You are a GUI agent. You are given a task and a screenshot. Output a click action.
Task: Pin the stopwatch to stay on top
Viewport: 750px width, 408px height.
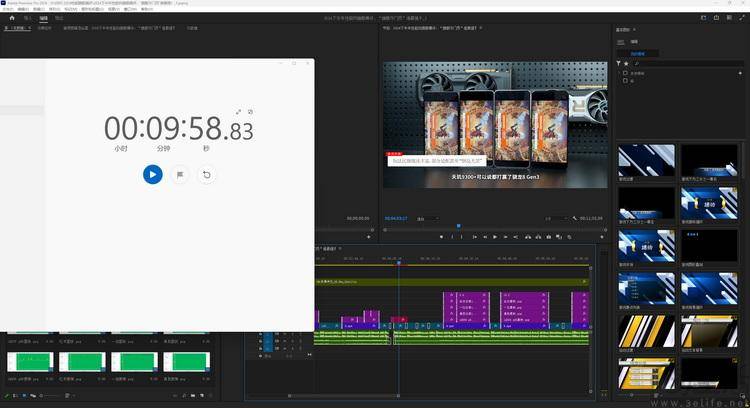[x=250, y=111]
